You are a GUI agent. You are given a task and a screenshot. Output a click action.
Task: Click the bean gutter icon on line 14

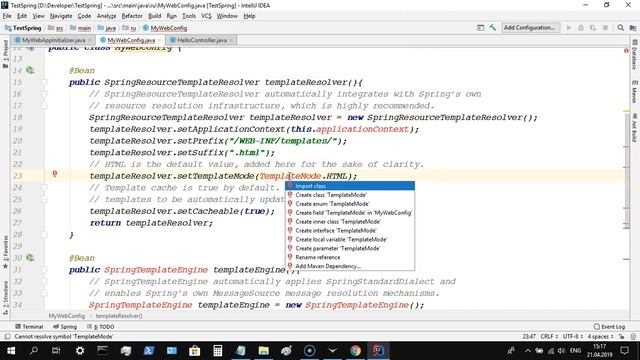tap(30, 70)
